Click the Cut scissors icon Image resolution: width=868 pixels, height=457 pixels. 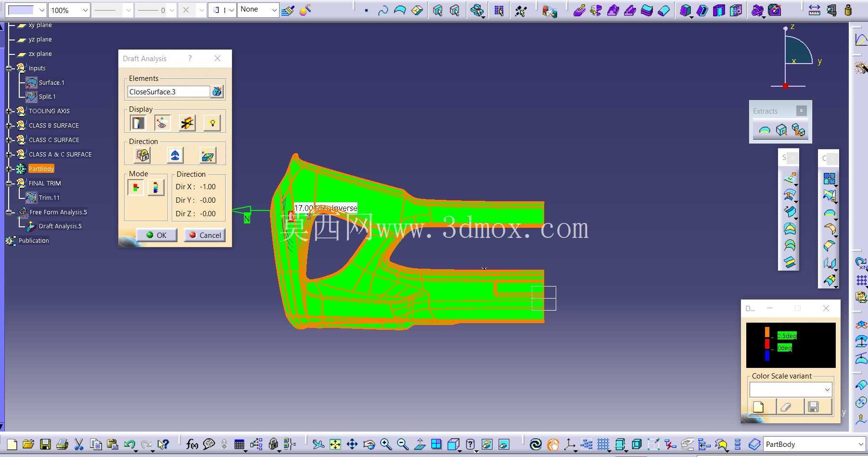click(79, 444)
